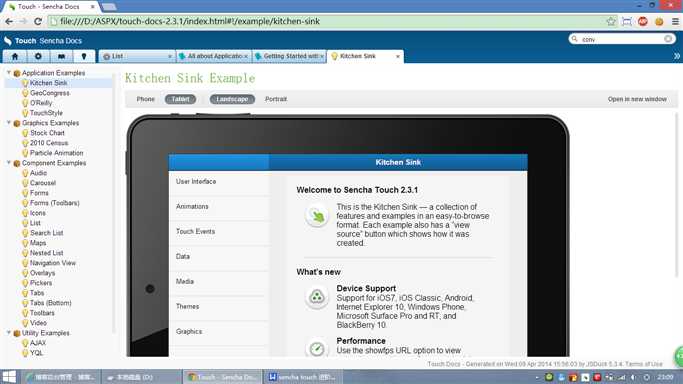Open the Touch Events menu item

click(x=219, y=232)
